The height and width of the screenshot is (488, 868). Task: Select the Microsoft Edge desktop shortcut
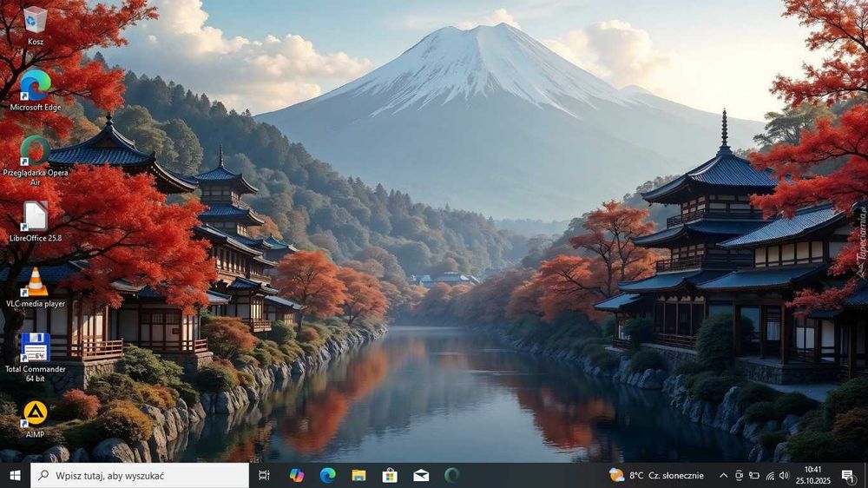pos(36,90)
